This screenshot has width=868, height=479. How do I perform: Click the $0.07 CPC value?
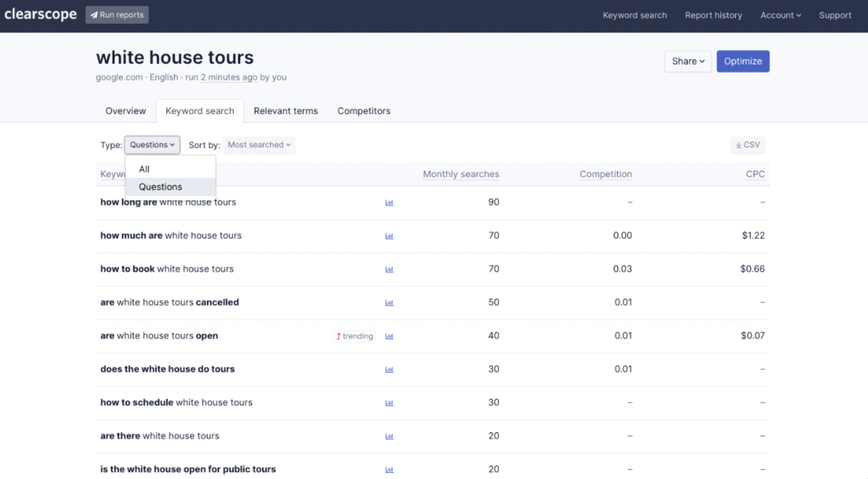[753, 336]
